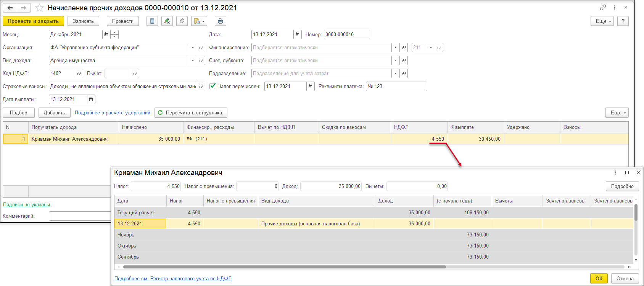Viewport: 644px width, 286px height.
Task: Click Отмена button in popup
Action: pos(625,278)
